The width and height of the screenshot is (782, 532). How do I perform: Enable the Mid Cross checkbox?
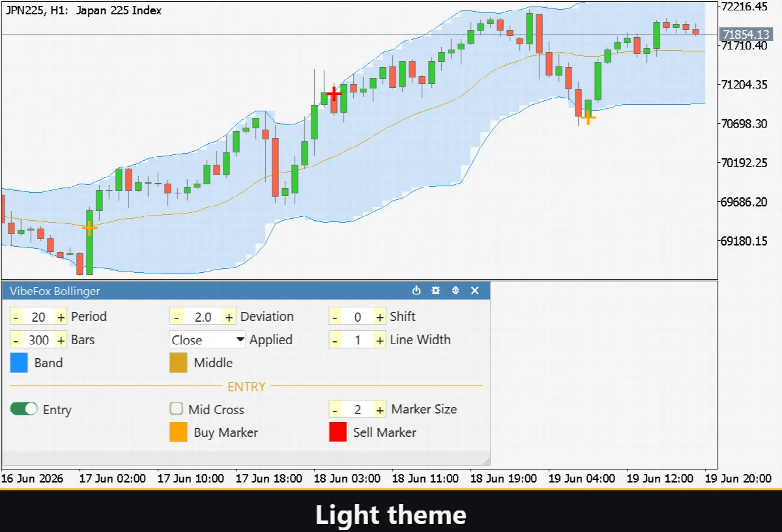(x=176, y=409)
